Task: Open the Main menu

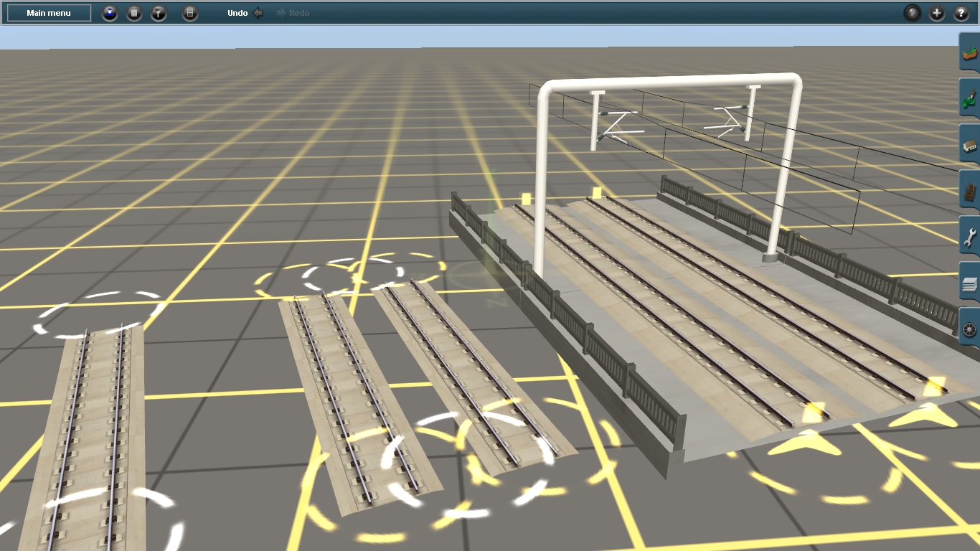Action: 49,13
